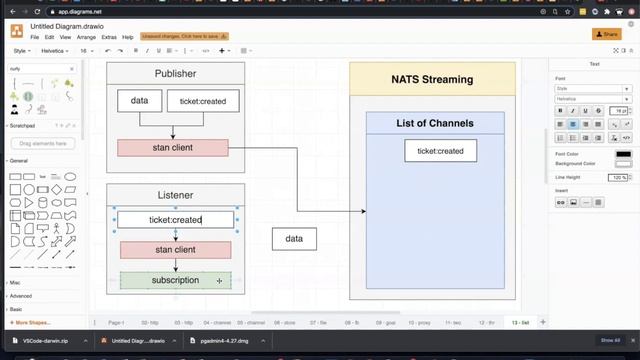Select the actor stick figure shape
The image size is (640, 360).
click(56, 229)
